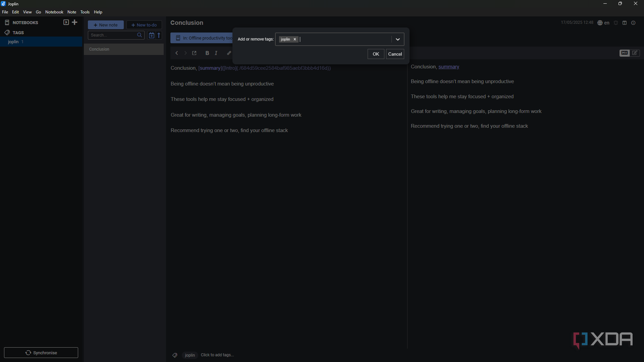Create a new note
Viewport: 644px width, 362px height.
(106, 25)
